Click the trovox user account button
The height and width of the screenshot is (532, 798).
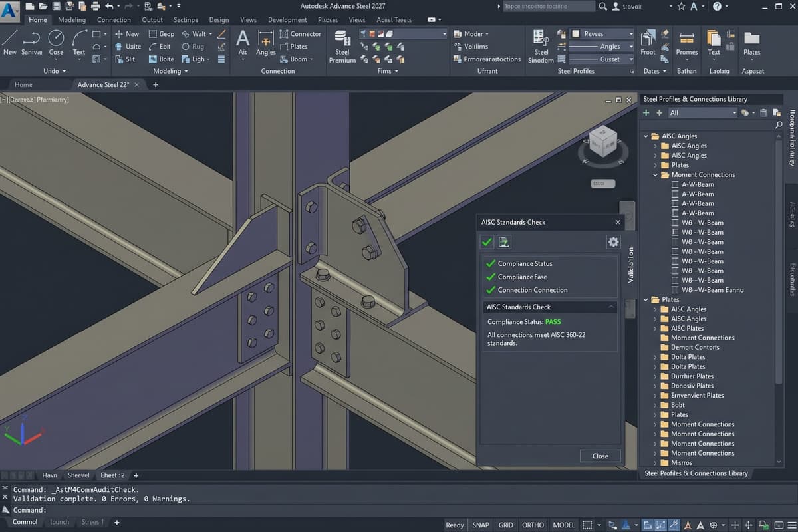pos(628,6)
